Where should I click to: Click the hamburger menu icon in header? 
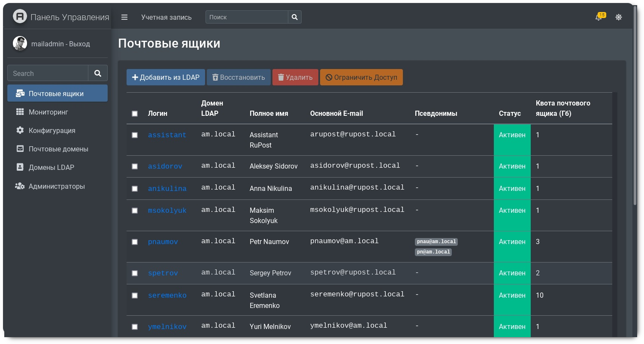tap(124, 17)
